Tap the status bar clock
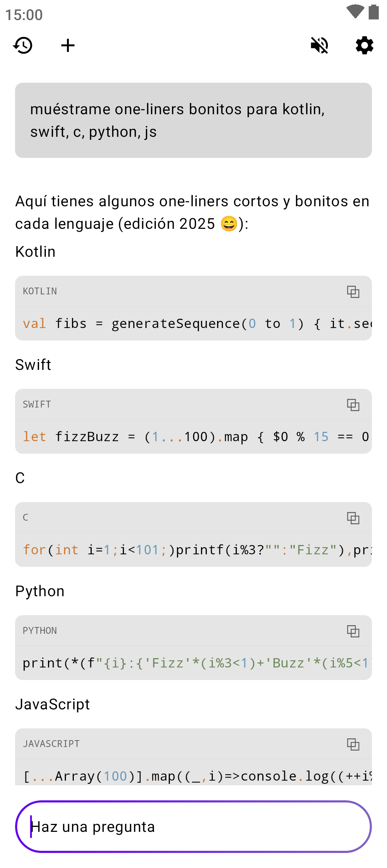The width and height of the screenshot is (387, 868). (x=24, y=15)
